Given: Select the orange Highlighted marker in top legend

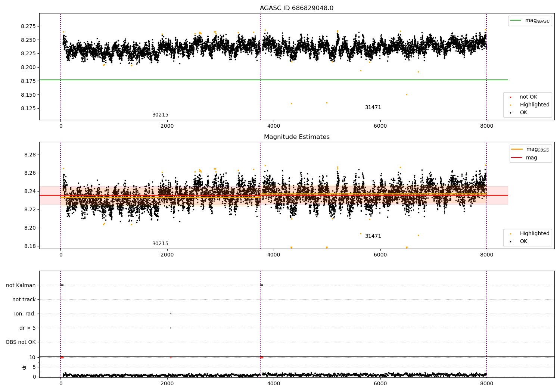Looking at the screenshot, I should pos(510,105).
